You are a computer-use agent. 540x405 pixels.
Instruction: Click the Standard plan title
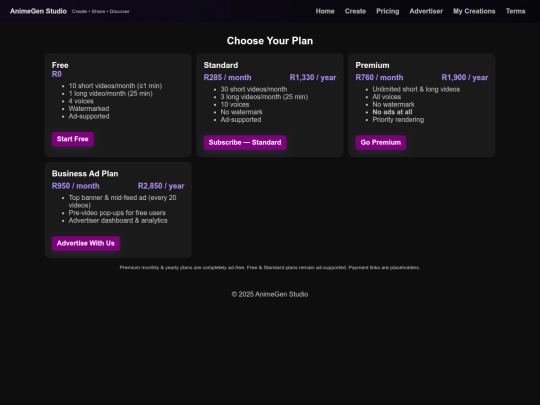click(221, 65)
